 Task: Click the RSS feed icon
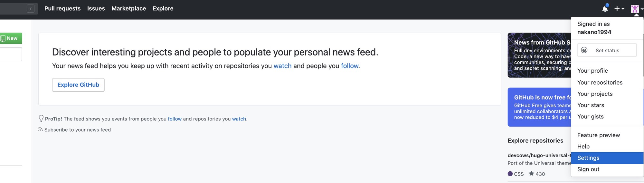pyautogui.click(x=41, y=129)
